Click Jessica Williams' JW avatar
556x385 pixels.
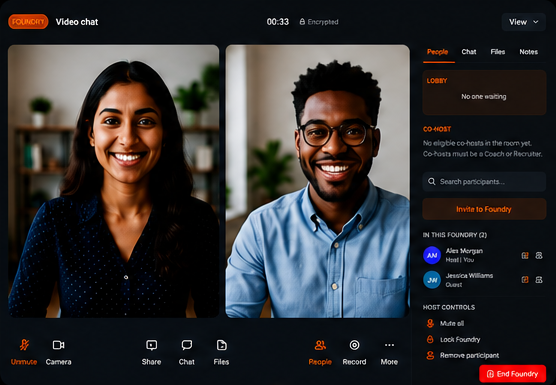[x=432, y=280]
